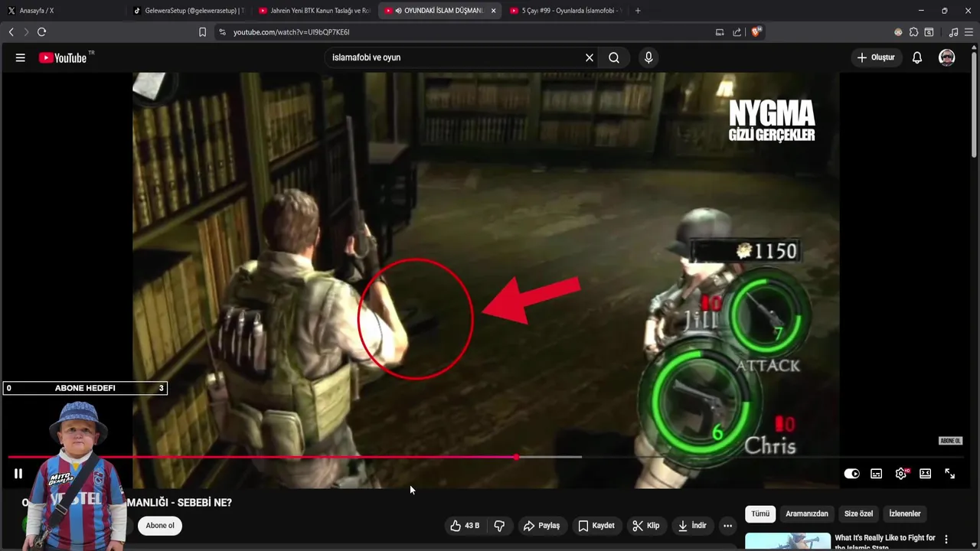The image size is (980, 551).
Task: Open player settings gear
Action: click(x=901, y=474)
